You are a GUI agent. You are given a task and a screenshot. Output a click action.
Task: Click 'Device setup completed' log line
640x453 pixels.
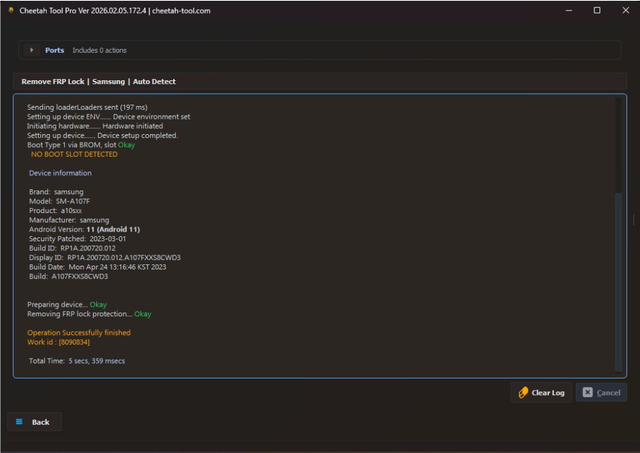click(x=102, y=135)
